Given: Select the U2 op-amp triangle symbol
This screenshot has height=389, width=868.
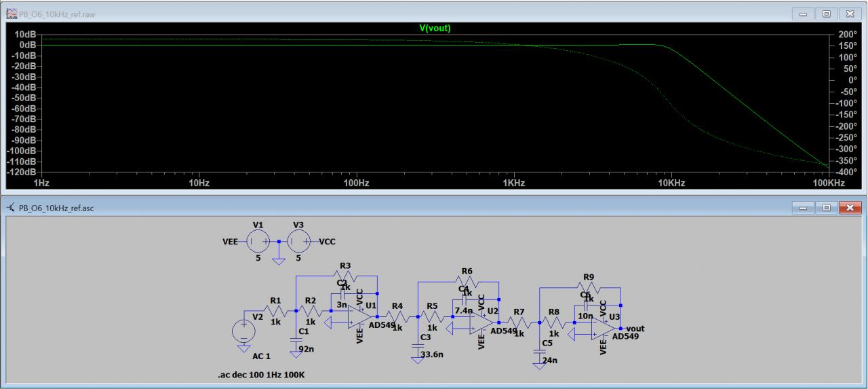Looking at the screenshot, I should [480, 322].
